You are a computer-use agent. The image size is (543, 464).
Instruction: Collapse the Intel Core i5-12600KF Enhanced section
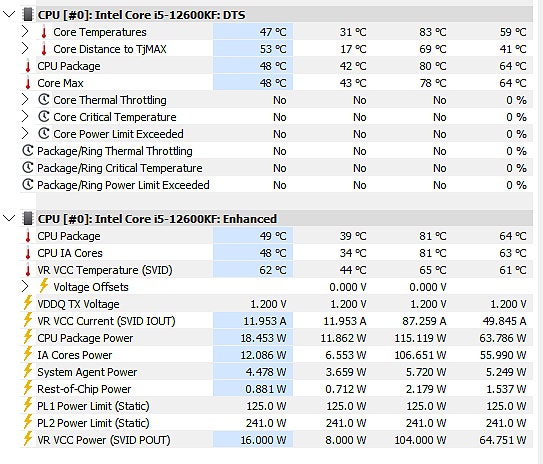click(9, 218)
